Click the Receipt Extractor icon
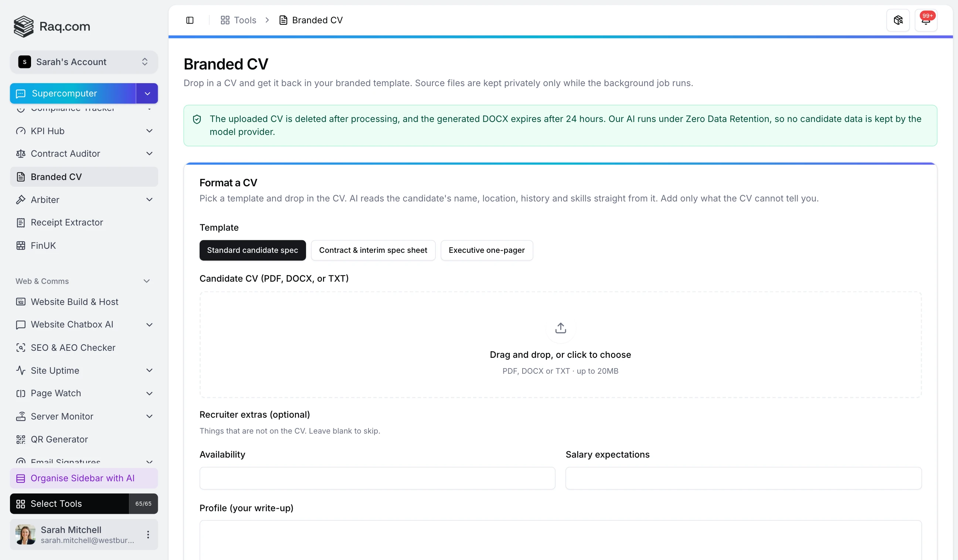 click(x=21, y=223)
